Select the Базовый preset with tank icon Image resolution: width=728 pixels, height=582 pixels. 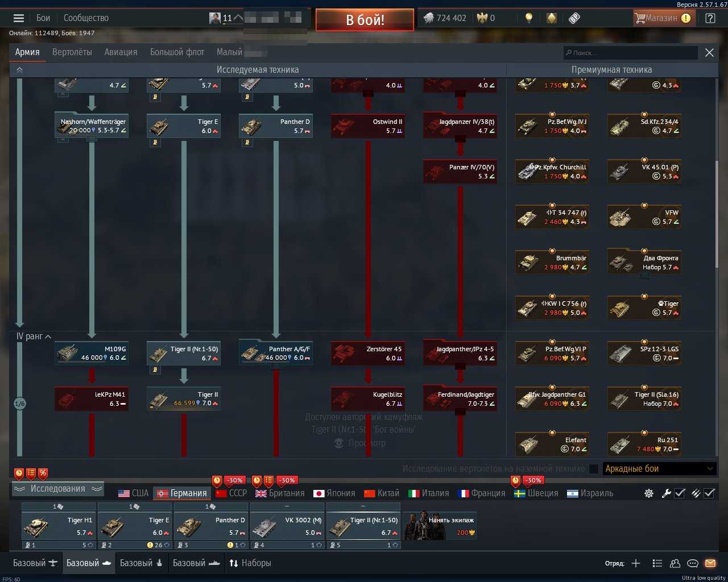point(89,563)
